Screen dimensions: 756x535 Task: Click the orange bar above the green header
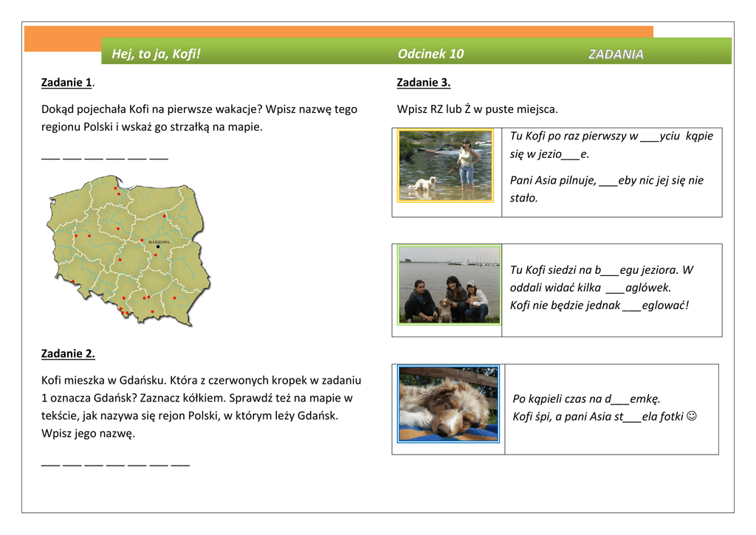click(340, 32)
